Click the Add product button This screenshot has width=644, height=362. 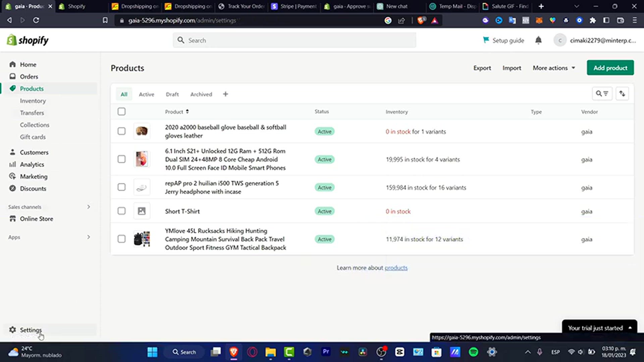click(610, 68)
